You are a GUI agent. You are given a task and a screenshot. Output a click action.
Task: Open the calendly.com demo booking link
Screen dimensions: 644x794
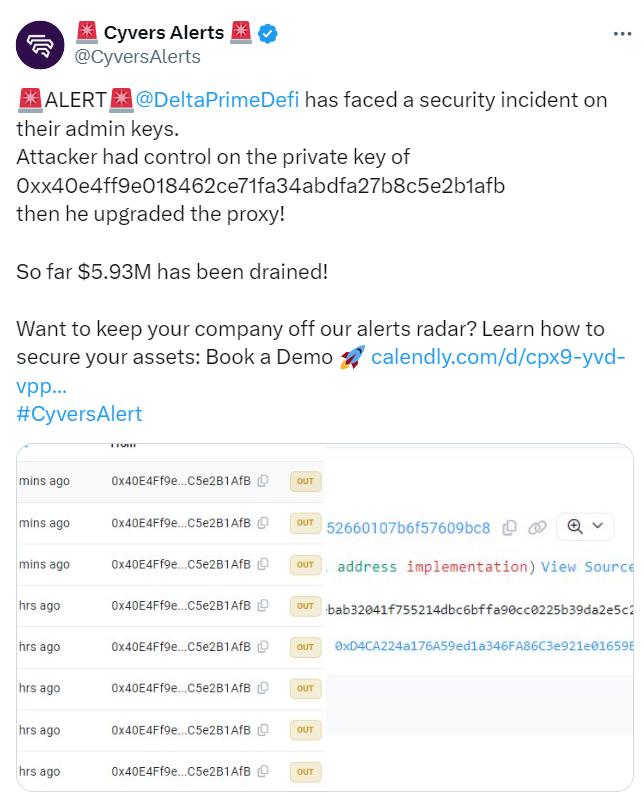[x=498, y=357]
